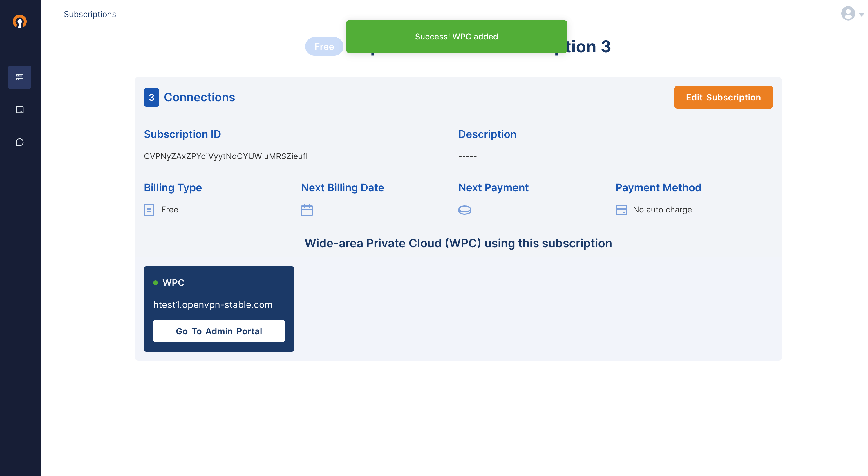Image resolution: width=868 pixels, height=476 pixels.
Task: Click Wide-area Private Cloud section heading
Action: (458, 244)
